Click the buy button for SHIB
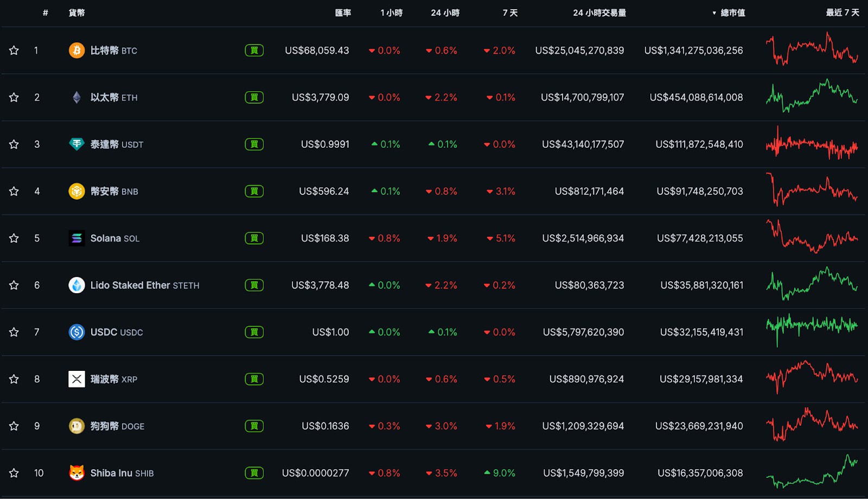868x499 pixels. (254, 473)
